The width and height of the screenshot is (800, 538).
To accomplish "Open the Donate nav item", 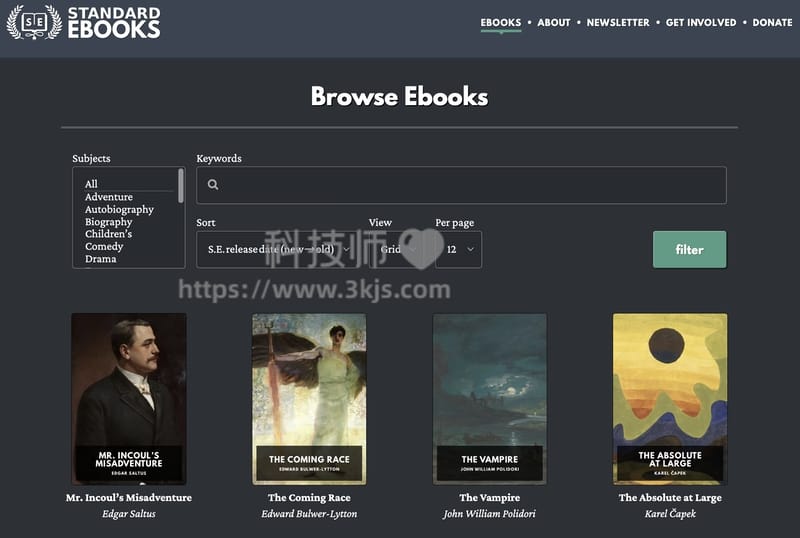I will [x=772, y=22].
